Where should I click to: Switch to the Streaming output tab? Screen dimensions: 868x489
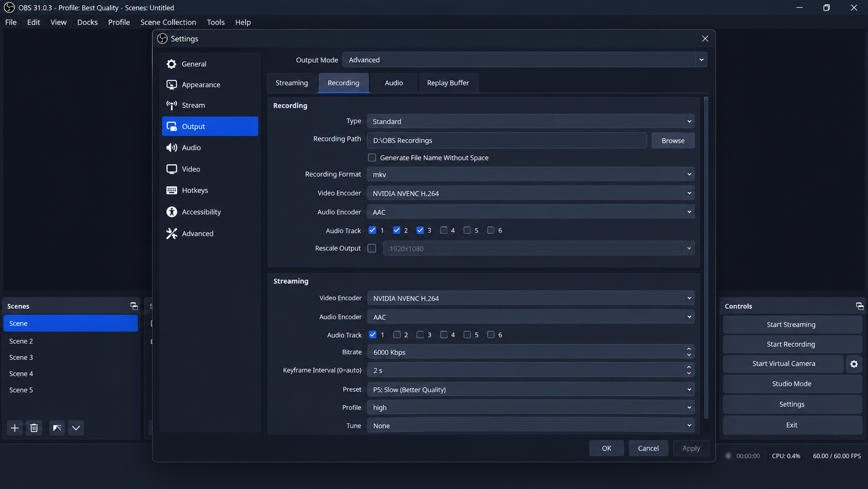tap(292, 83)
